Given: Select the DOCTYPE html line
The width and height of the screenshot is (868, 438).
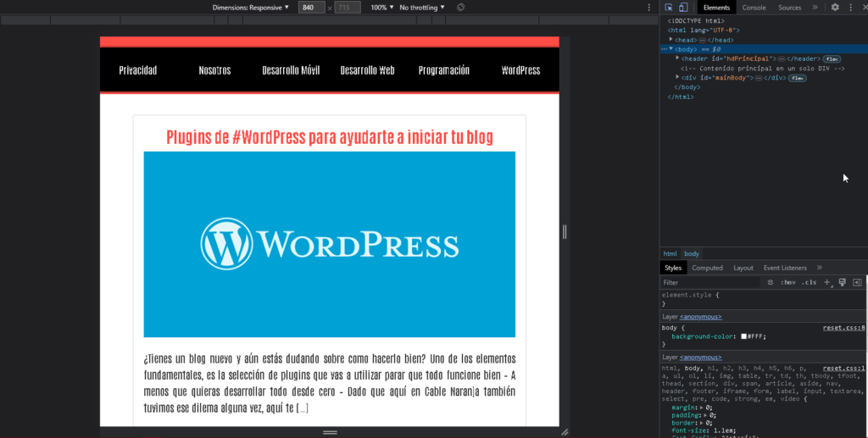Looking at the screenshot, I should 696,21.
